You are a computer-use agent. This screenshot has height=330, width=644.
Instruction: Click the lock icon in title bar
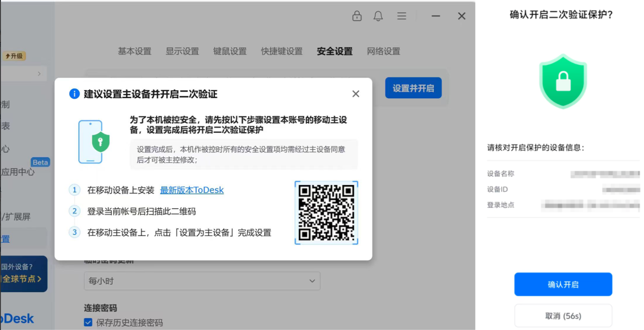357,16
